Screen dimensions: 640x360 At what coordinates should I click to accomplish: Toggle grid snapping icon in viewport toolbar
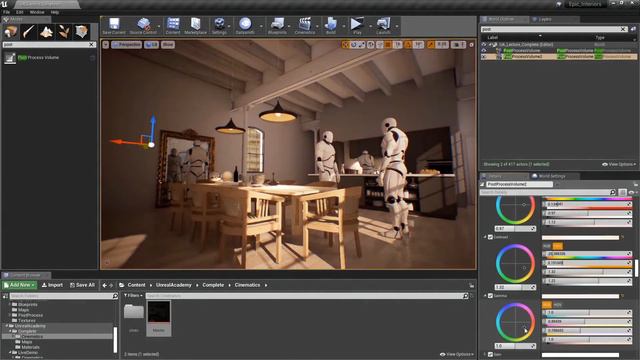click(388, 44)
